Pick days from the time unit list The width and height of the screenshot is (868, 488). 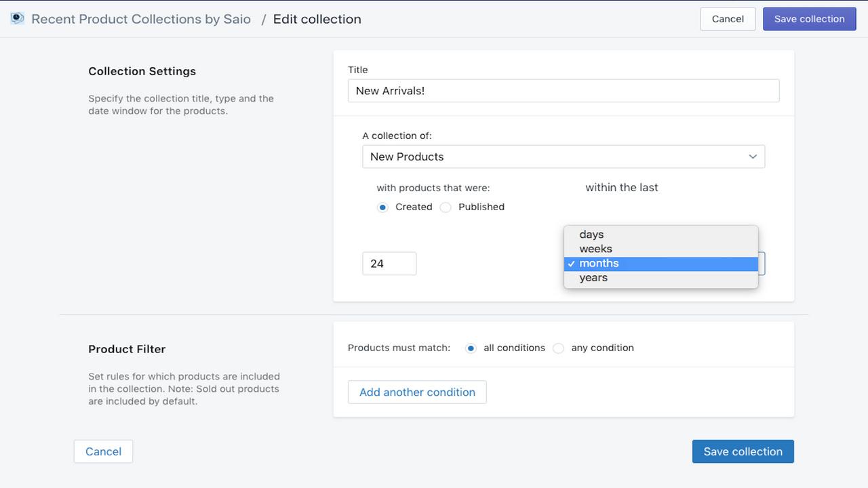[591, 235]
